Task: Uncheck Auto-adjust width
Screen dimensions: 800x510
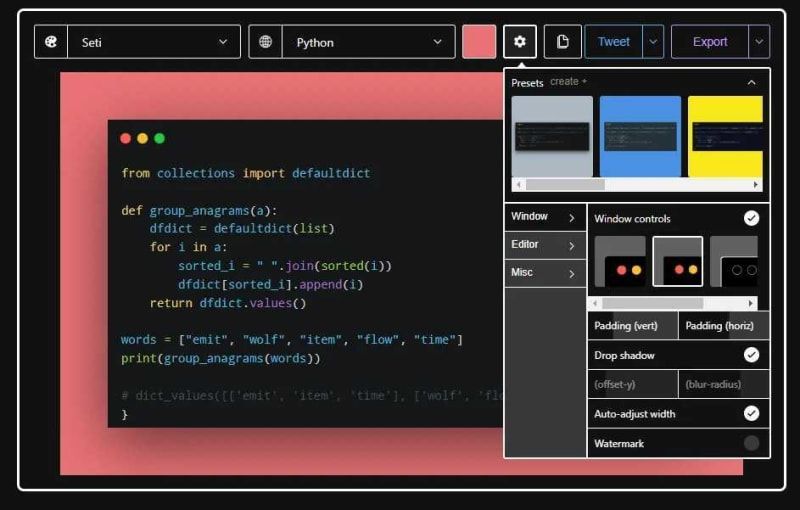Action: click(751, 414)
